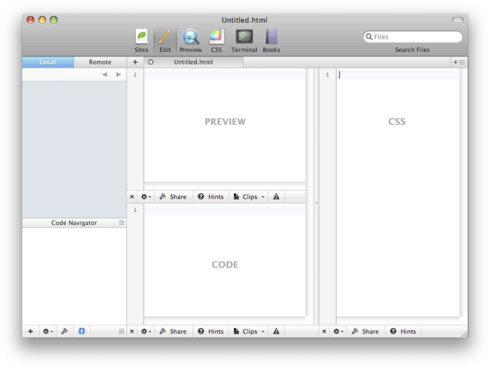Screen dimensions: 490x368
Task: Click Hints in the CSS pane bar
Action: point(403,331)
